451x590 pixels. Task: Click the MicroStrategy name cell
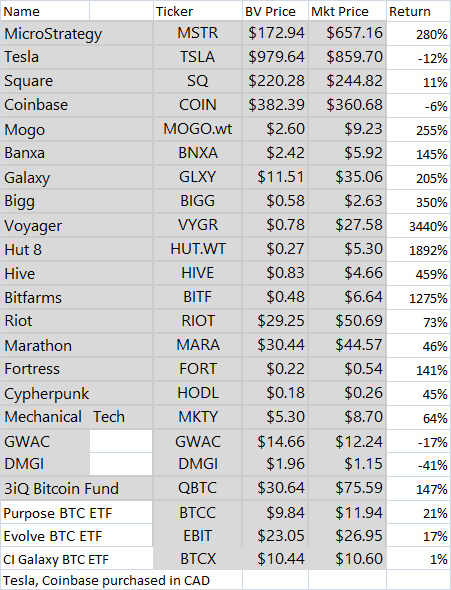click(77, 33)
